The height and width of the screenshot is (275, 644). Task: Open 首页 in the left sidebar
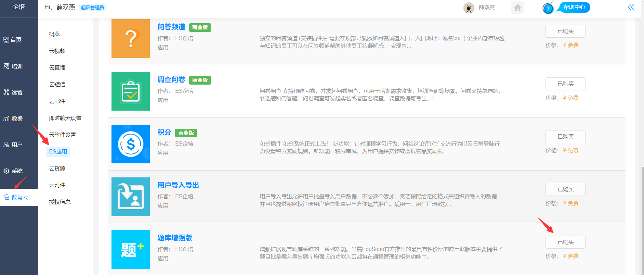pyautogui.click(x=13, y=40)
